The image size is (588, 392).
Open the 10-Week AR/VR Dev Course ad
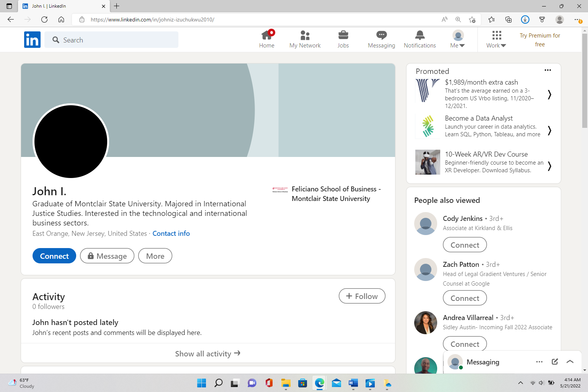coord(486,154)
